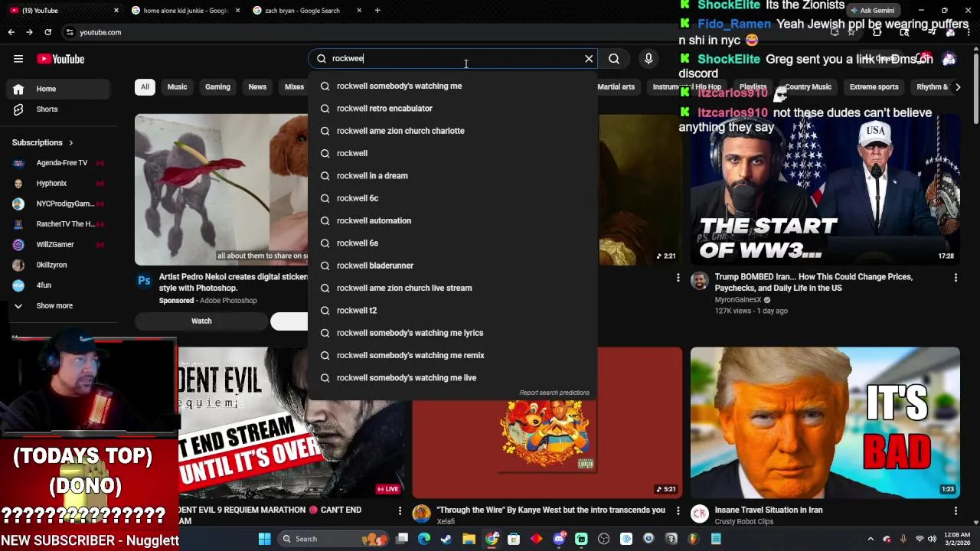Viewport: 980px width, 551px height.
Task: Select the Music filter chip
Action: coord(177,87)
